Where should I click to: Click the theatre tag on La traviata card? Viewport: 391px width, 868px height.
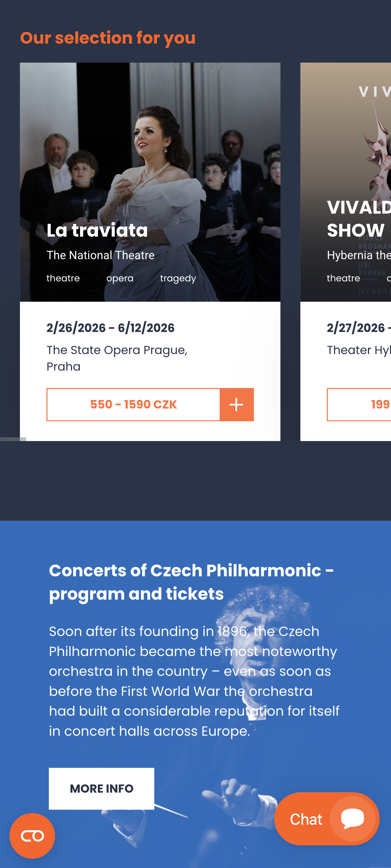(x=63, y=278)
